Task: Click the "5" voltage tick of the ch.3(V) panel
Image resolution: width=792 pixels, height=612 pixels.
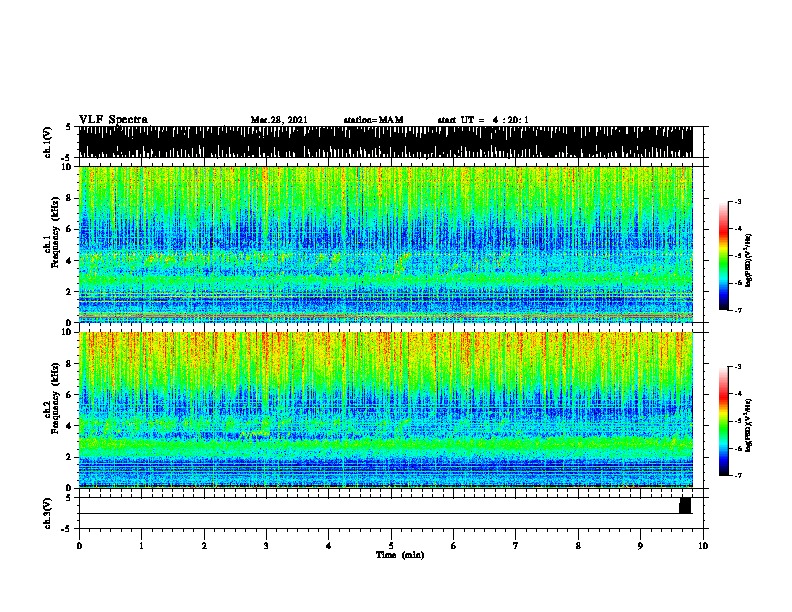Action: click(68, 498)
